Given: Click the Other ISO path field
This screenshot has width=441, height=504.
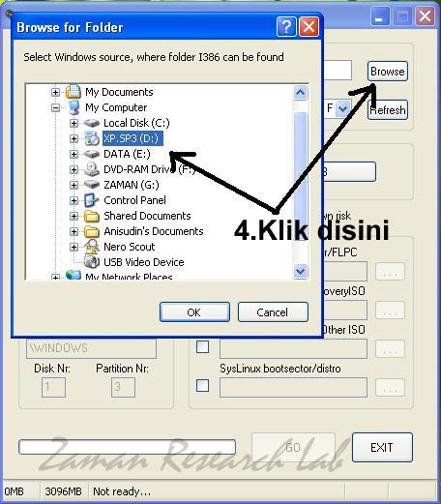Looking at the screenshot, I should pos(293,348).
